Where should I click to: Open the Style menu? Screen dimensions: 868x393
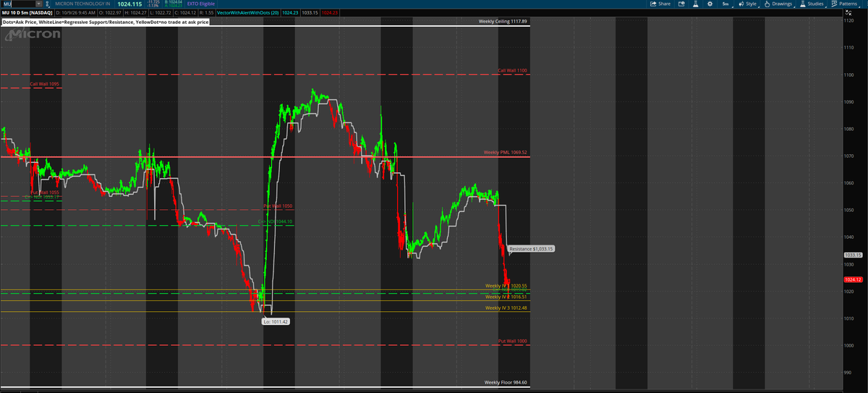[747, 4]
